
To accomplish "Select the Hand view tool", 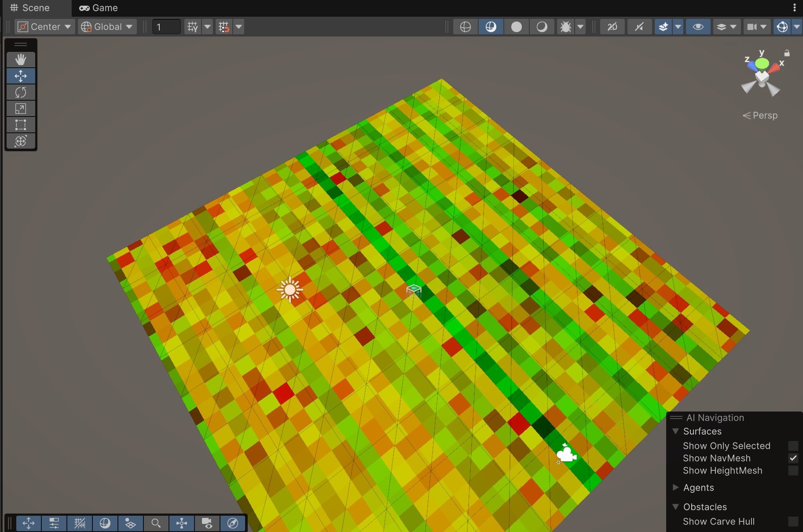I will (x=21, y=59).
